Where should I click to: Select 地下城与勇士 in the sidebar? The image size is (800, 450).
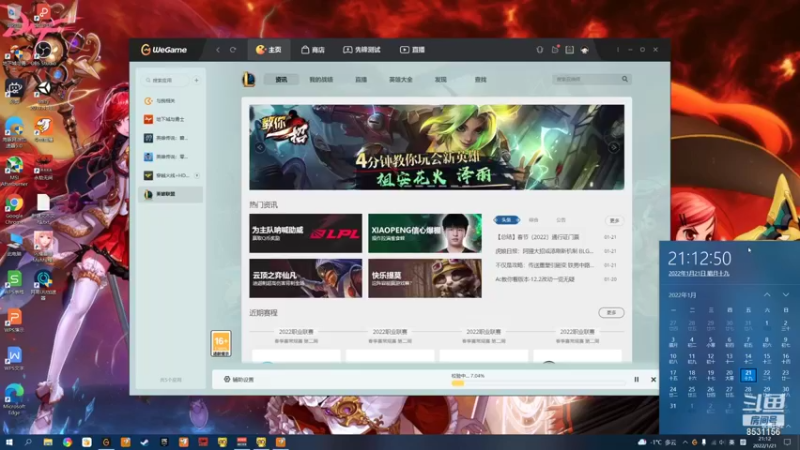click(x=170, y=119)
